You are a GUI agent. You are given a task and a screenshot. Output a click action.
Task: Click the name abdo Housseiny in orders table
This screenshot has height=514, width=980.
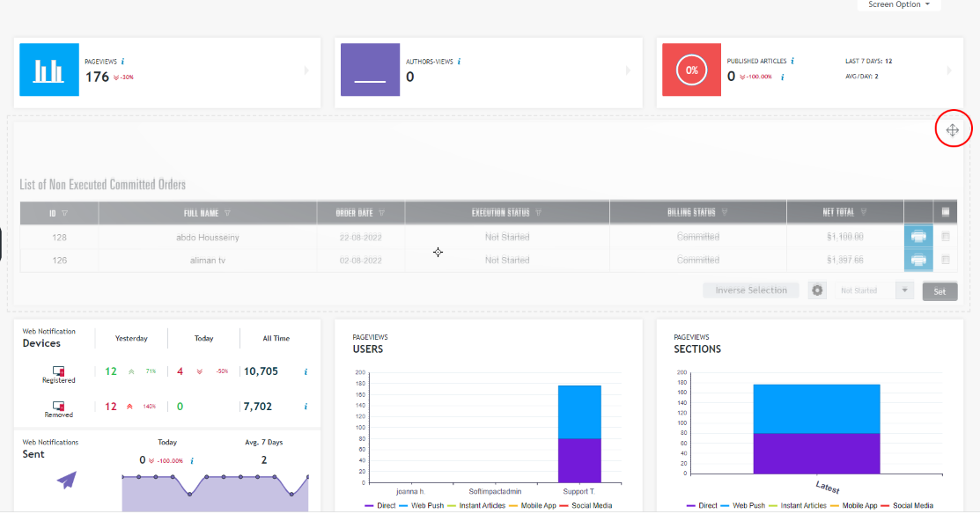tap(208, 238)
